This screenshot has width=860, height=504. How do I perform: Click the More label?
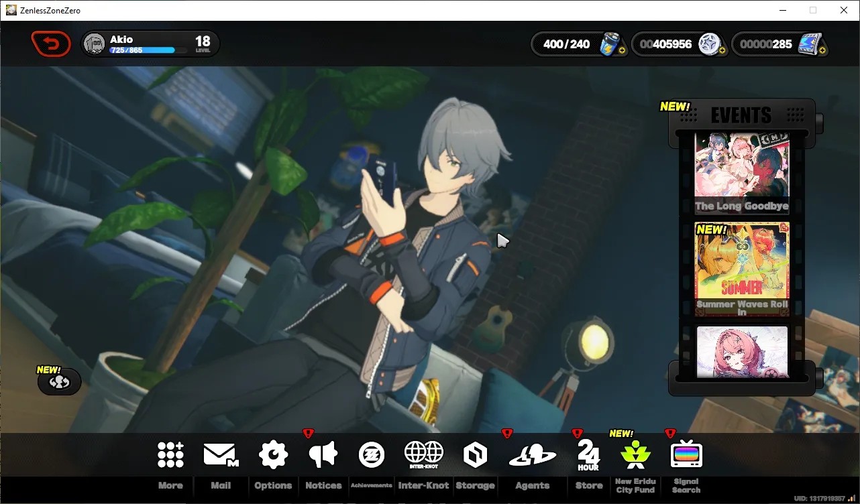pos(170,486)
